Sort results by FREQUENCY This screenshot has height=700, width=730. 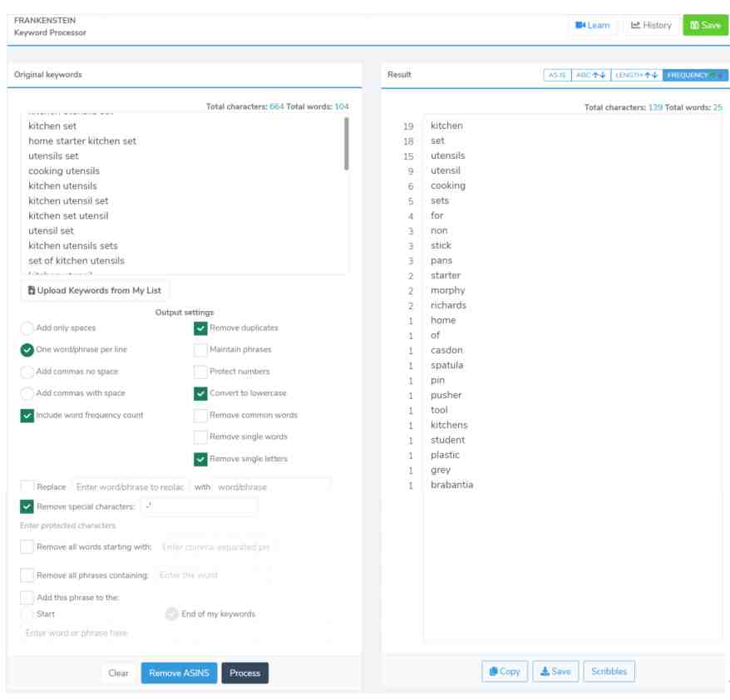[695, 75]
